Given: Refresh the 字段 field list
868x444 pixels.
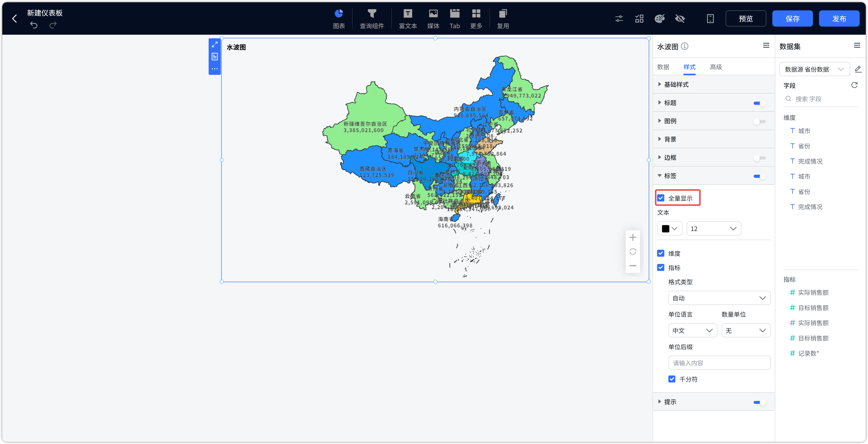Looking at the screenshot, I should pyautogui.click(x=854, y=85).
